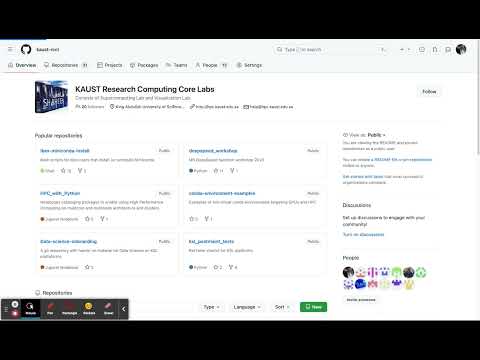Select the Eraser tool in annotation toolbar

click(108, 309)
